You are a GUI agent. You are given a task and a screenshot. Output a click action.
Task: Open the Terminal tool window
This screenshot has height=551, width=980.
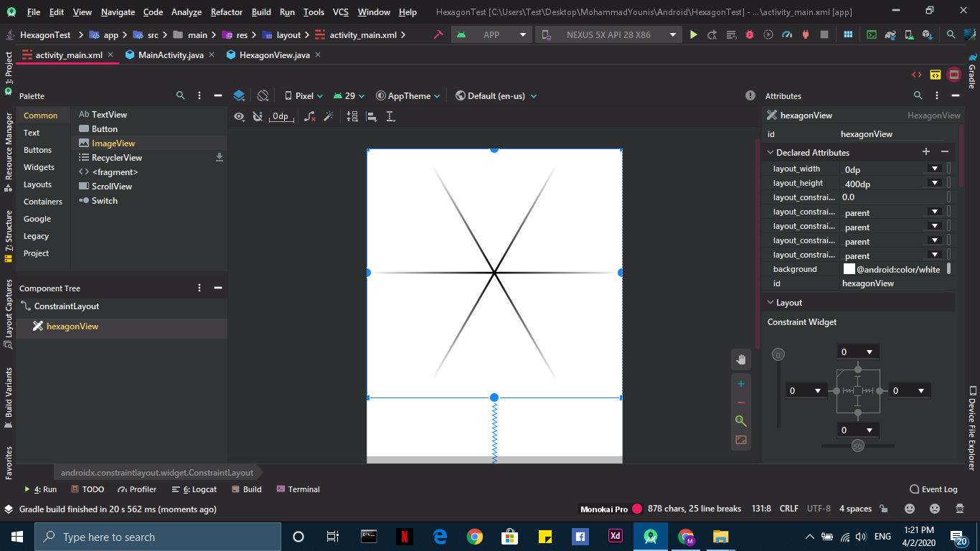click(x=298, y=489)
